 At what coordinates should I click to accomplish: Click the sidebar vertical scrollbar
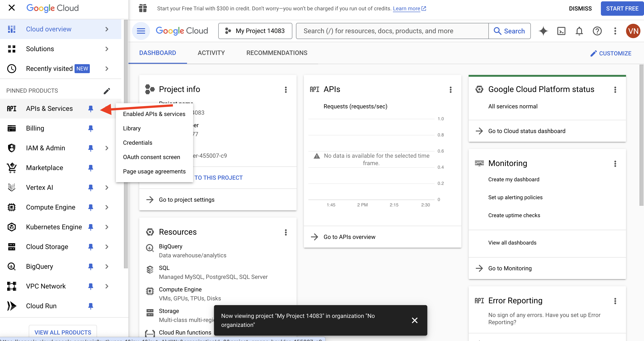click(x=126, y=144)
